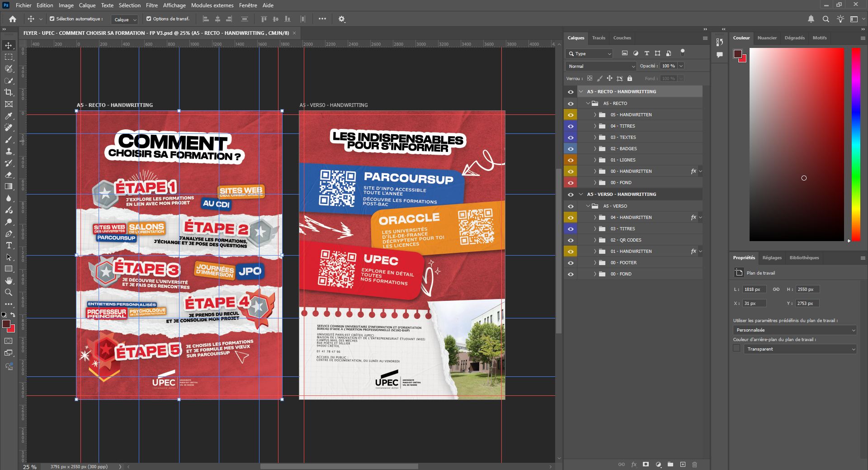Screen dimensions: 868x470
Task: Select the Rectangle shape tool
Action: pyautogui.click(x=9, y=269)
